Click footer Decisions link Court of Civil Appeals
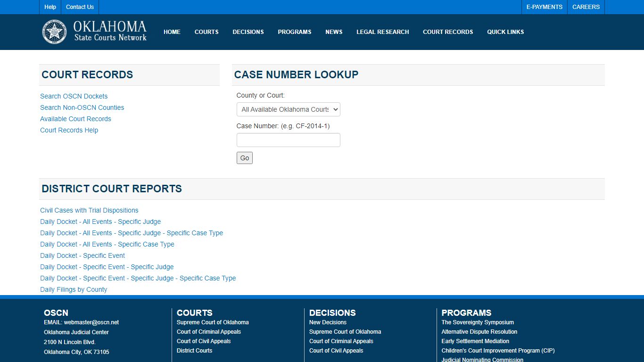Image resolution: width=644 pixels, height=362 pixels. [x=336, y=351]
